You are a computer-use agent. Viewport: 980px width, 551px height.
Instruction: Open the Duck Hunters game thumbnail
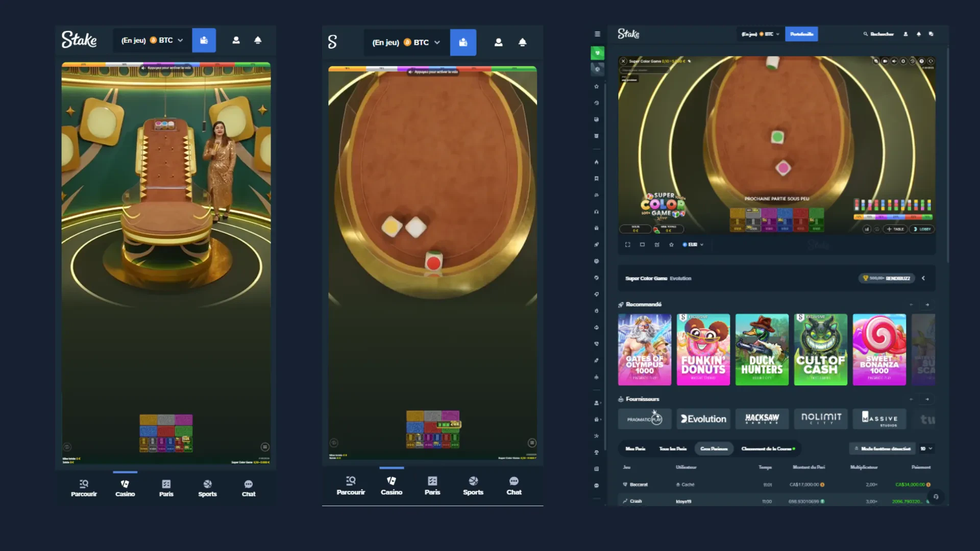(x=762, y=349)
